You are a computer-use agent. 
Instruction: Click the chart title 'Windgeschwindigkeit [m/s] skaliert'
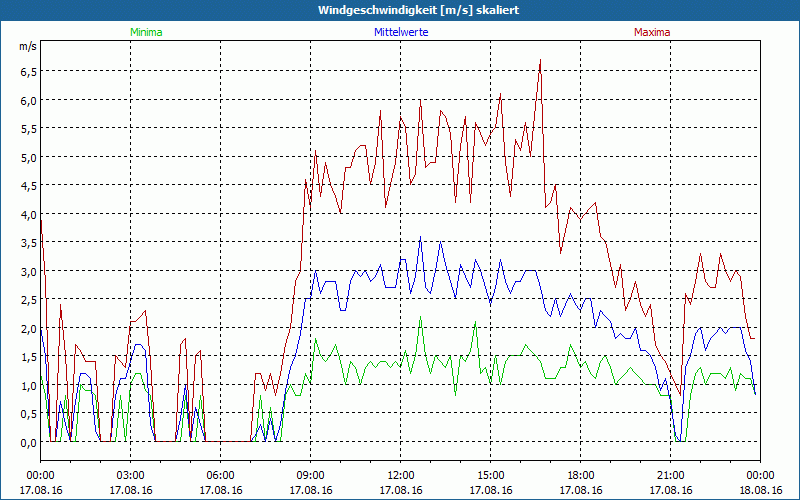(418, 10)
